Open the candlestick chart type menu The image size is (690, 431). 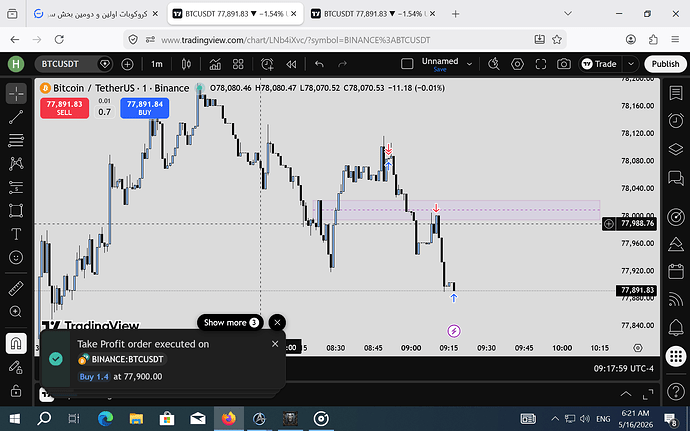pyautogui.click(x=186, y=64)
